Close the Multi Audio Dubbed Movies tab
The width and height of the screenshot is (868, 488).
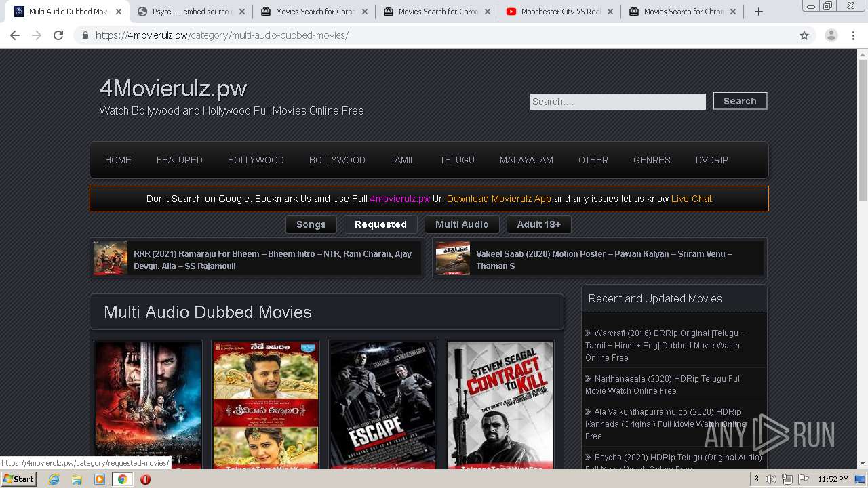tap(119, 12)
